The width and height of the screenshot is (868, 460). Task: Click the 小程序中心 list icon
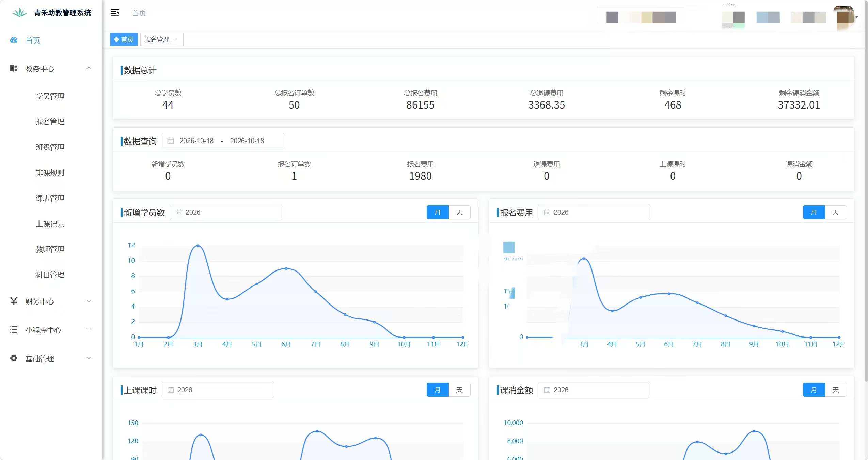click(x=14, y=330)
